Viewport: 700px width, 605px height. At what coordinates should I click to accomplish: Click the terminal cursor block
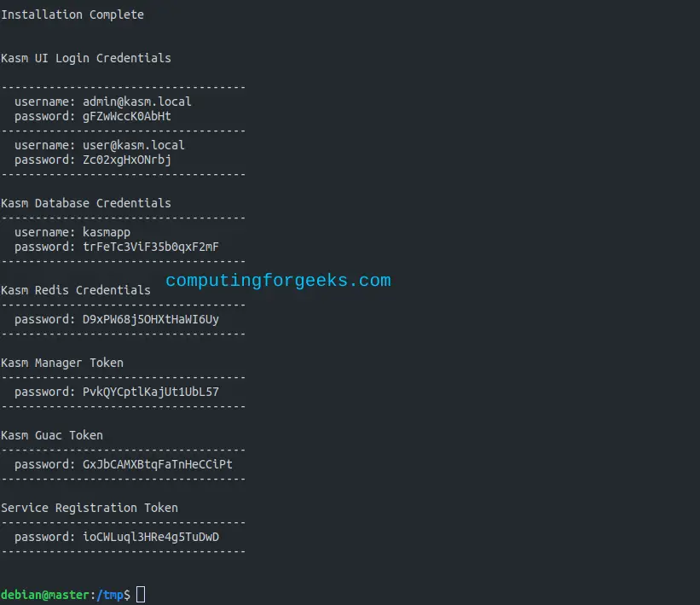click(141, 595)
